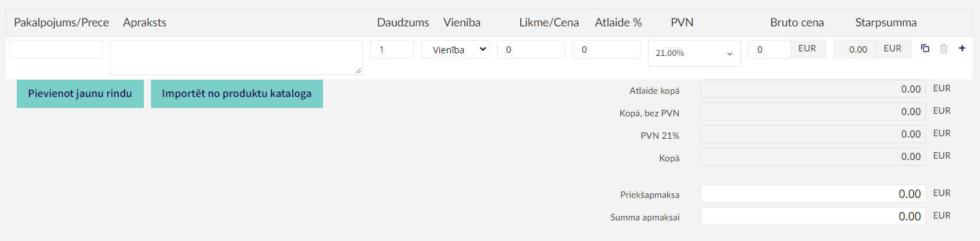Click Pievienot jaunu rindu button
This screenshot has height=241, width=980.
click(80, 94)
